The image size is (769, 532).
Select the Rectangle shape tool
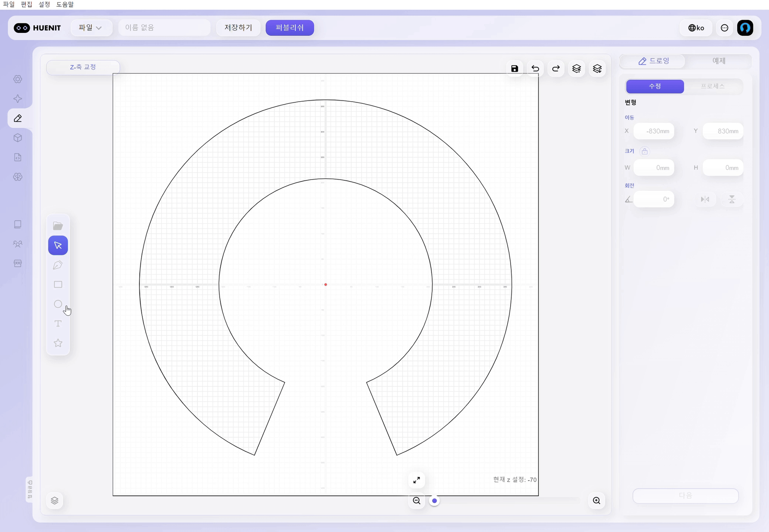(x=58, y=284)
